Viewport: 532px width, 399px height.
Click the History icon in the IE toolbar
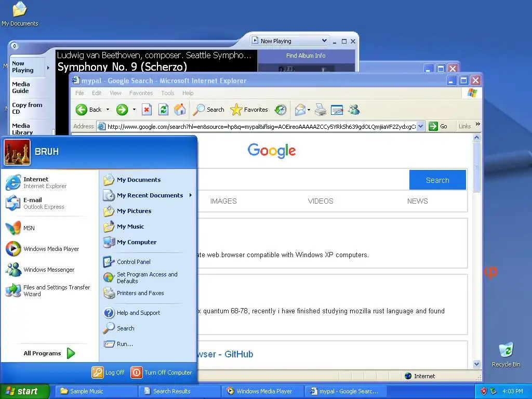click(x=281, y=110)
